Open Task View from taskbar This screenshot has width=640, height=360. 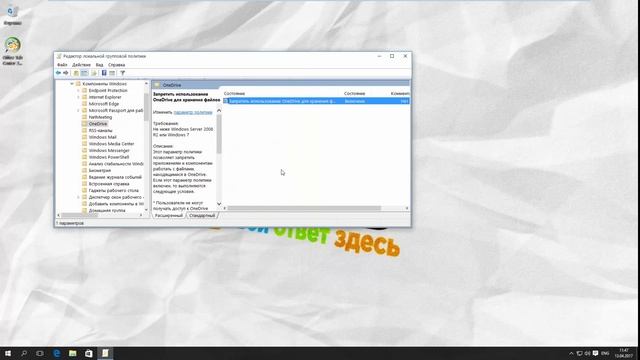click(40, 353)
